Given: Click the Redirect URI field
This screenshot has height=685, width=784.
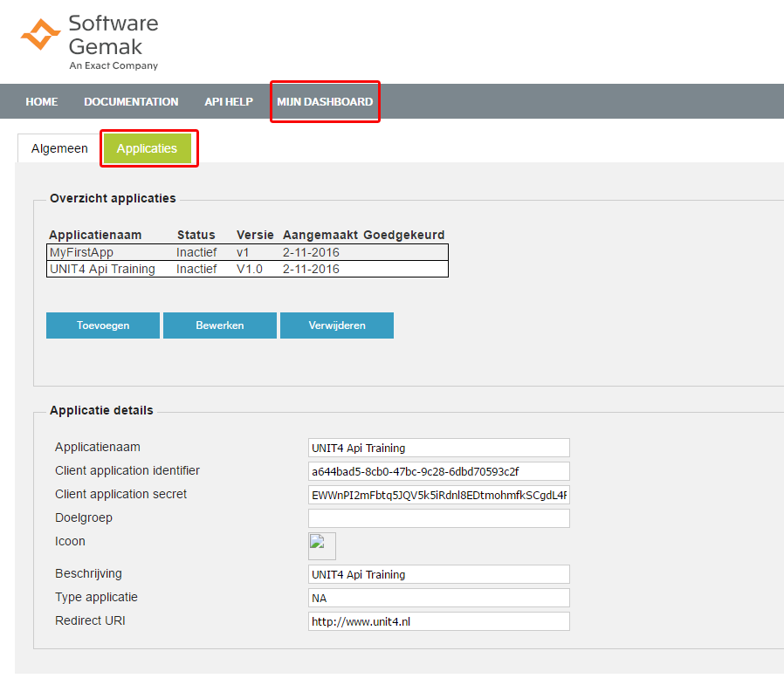Looking at the screenshot, I should 438,621.
